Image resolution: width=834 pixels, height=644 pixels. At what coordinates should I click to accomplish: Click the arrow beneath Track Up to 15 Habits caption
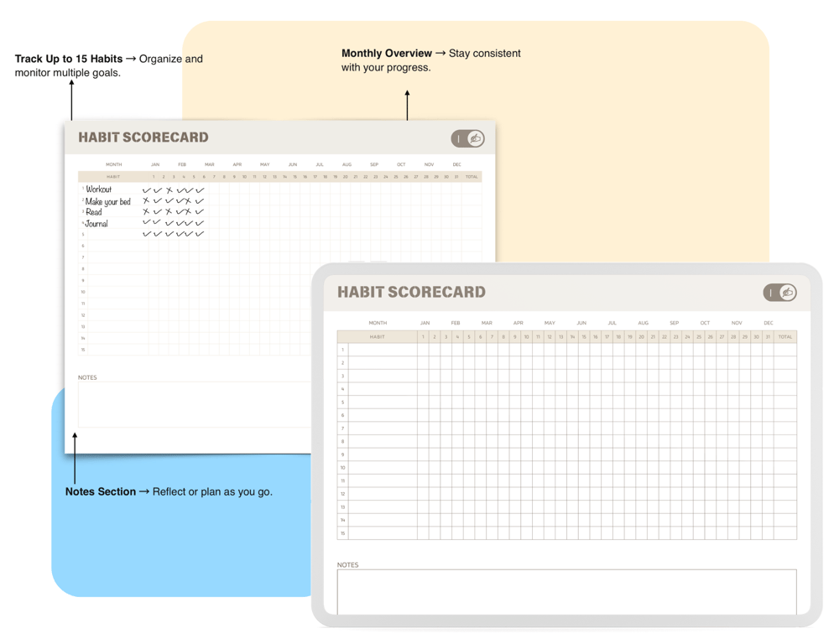[x=71, y=100]
